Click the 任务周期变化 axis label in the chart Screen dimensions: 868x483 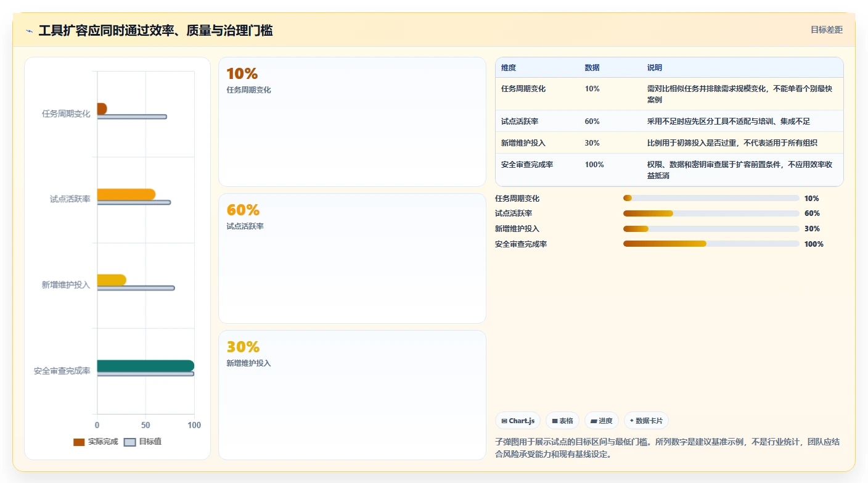tap(66, 114)
